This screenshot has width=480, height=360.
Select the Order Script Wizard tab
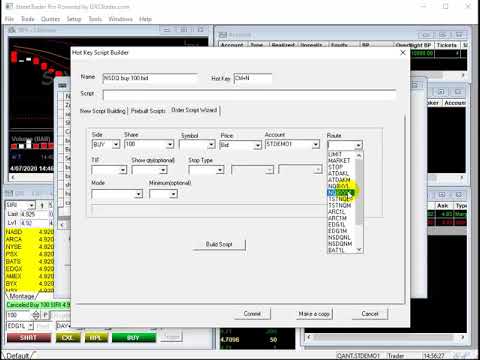(194, 110)
